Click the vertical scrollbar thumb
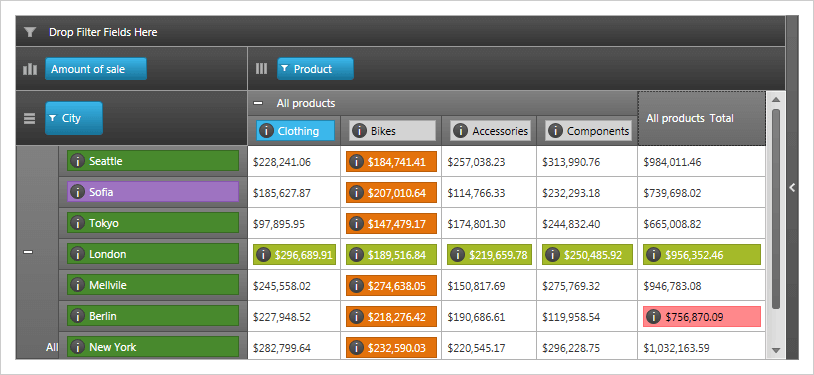The image size is (814, 375). 776,209
